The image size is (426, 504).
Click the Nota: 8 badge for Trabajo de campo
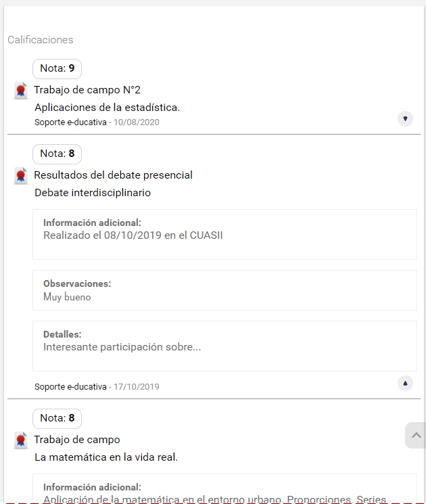pyautogui.click(x=57, y=419)
